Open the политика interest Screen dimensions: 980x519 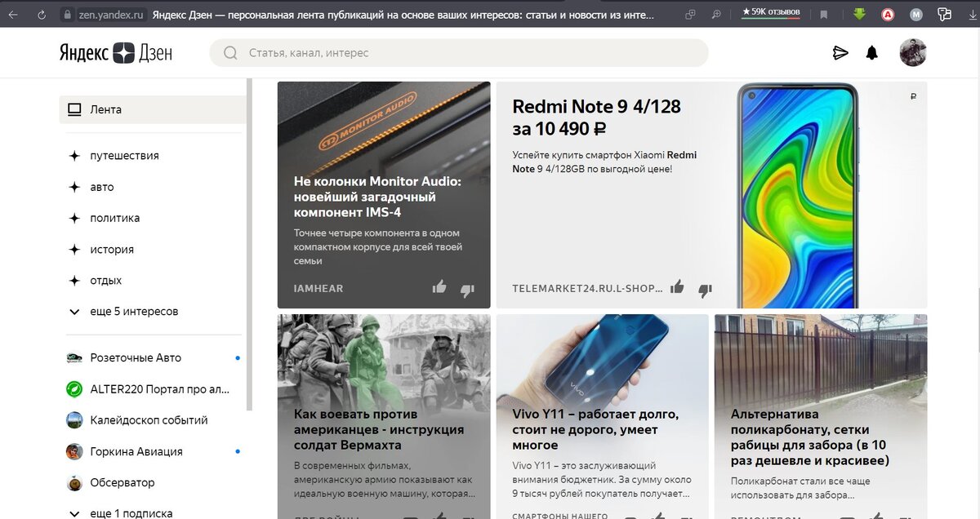[115, 218]
